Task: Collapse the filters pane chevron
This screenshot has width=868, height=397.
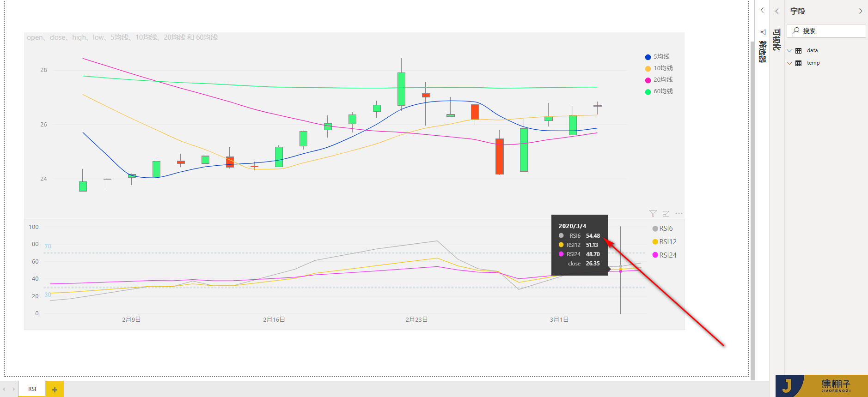Action: (762, 10)
